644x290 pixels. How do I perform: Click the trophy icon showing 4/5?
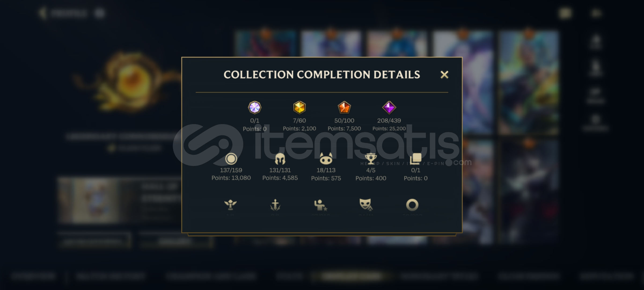[x=371, y=159]
